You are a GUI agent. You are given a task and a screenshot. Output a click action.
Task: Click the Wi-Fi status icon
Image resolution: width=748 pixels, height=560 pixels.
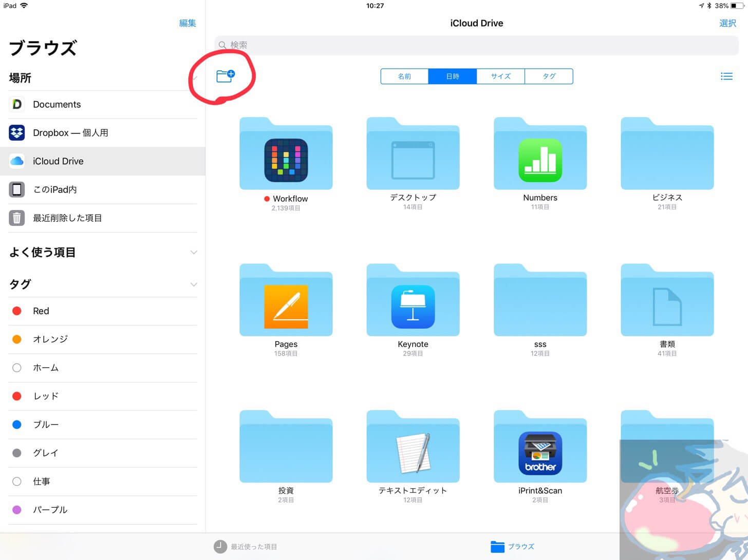24,6
